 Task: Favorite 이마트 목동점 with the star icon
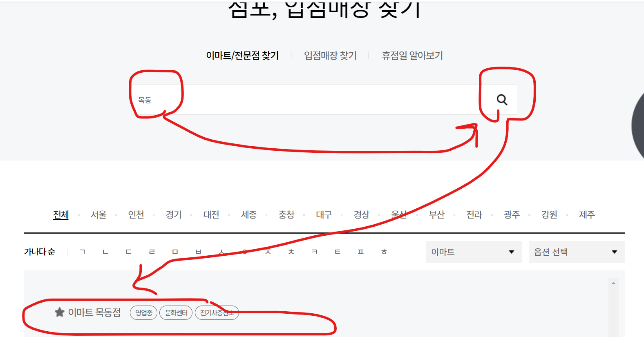60,312
